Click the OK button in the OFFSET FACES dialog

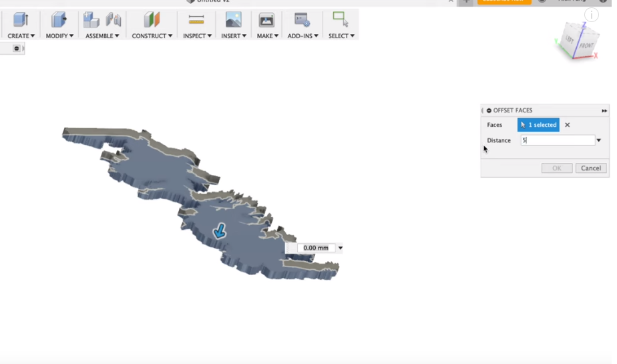557,168
